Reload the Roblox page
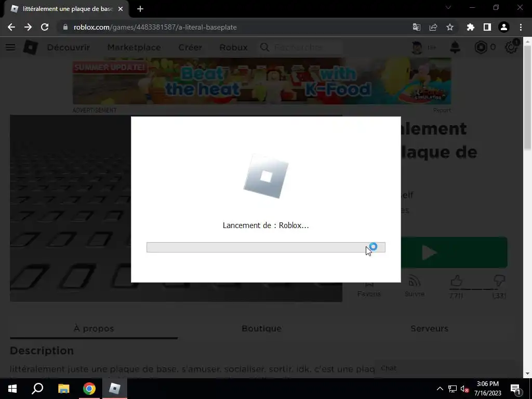This screenshot has width=532, height=399. click(45, 27)
